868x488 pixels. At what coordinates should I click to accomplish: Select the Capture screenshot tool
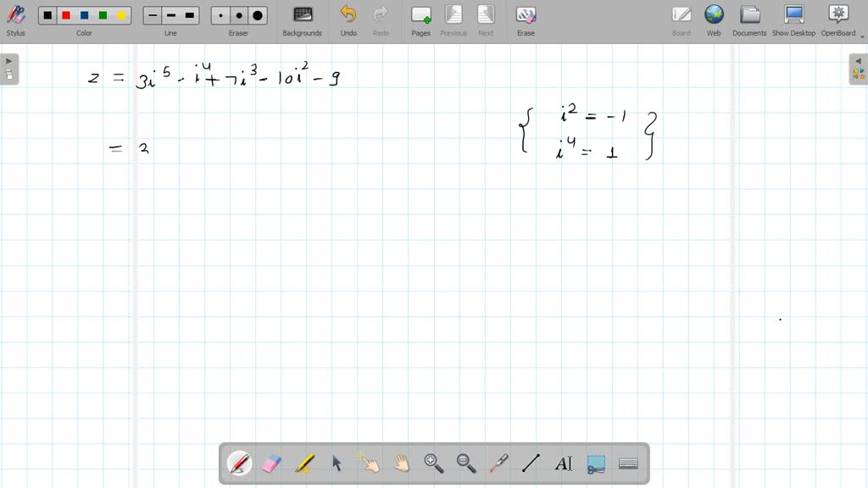click(x=596, y=463)
